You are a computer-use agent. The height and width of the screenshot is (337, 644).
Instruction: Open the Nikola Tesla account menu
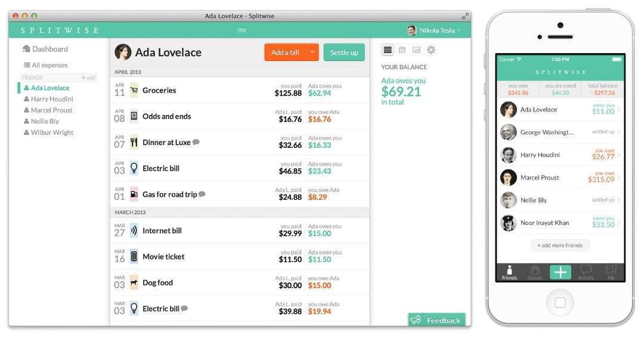tap(434, 30)
